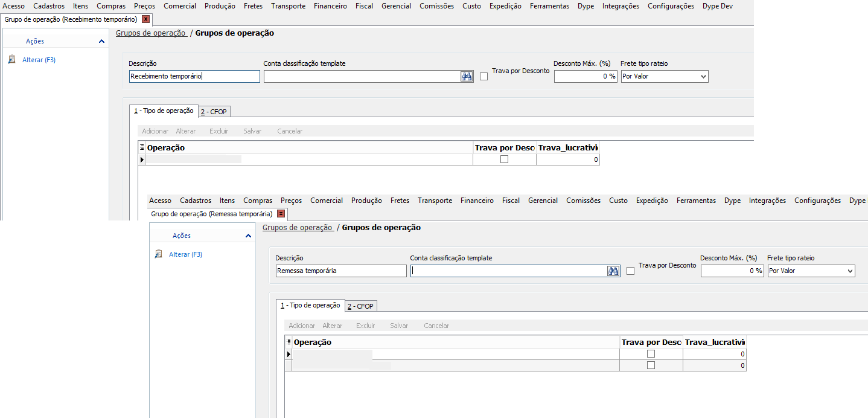Click Adicionar button in Recebimento temporário toolbar
The image size is (868, 418).
point(155,131)
